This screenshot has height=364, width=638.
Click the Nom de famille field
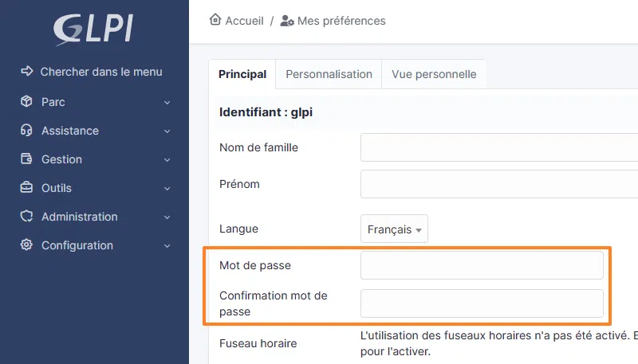point(499,147)
